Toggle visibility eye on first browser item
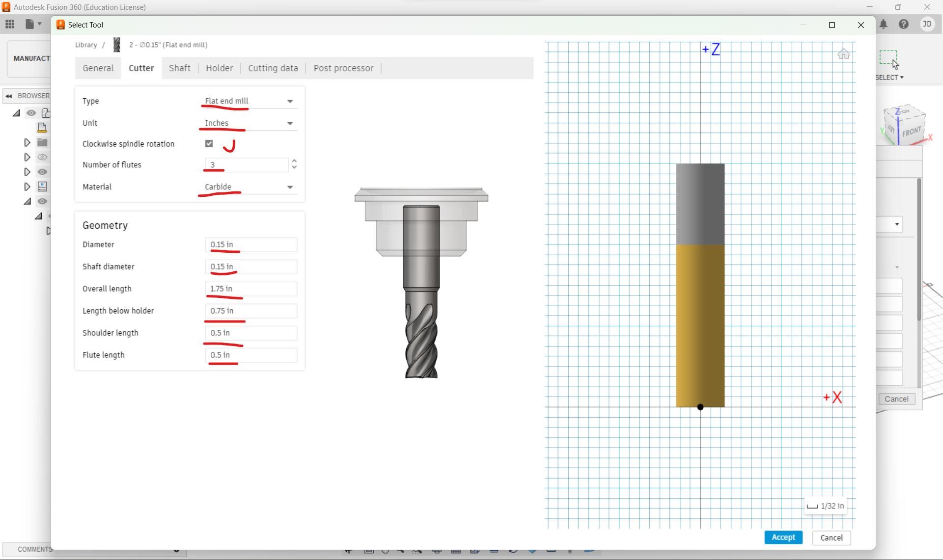 pyautogui.click(x=31, y=113)
